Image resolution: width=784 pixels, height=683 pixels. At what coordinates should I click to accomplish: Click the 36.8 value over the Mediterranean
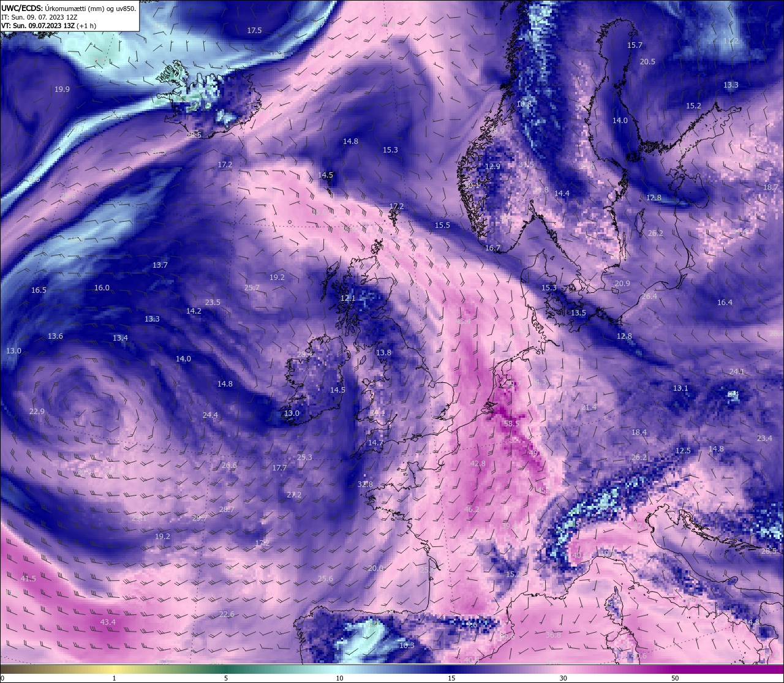click(x=553, y=635)
